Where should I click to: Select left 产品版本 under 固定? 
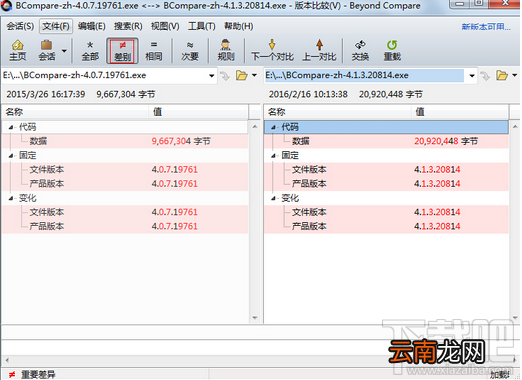[x=125, y=184]
